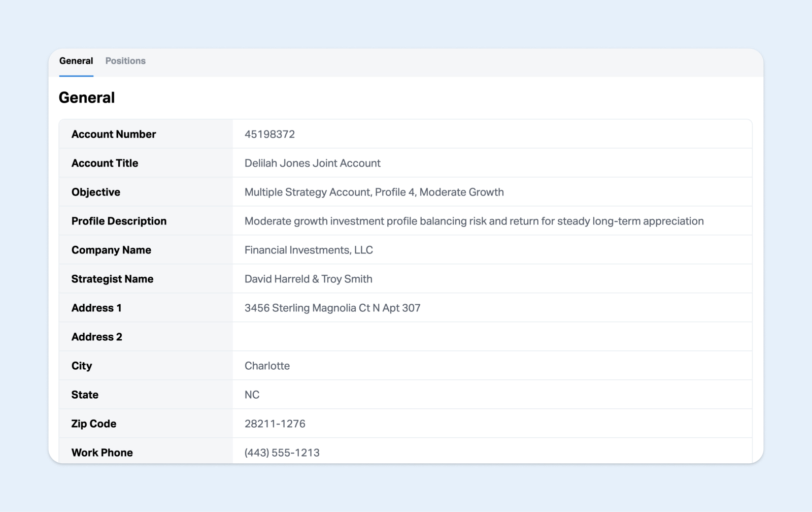Click the strategist names David Harreld & Troy Smith

coord(308,279)
